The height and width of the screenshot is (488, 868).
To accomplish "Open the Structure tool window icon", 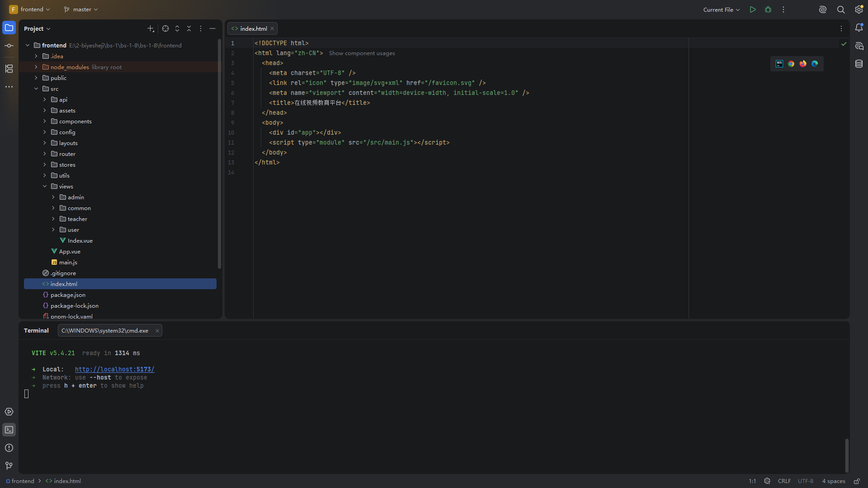I will [9, 69].
